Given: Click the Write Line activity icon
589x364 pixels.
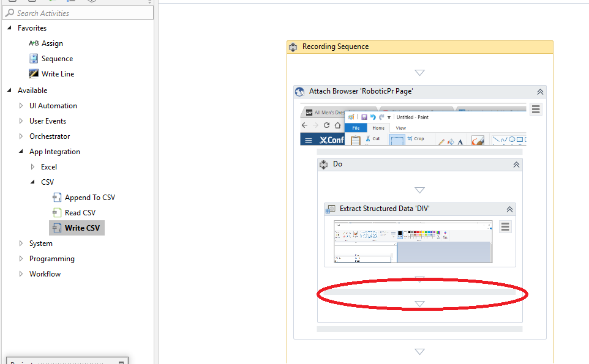Looking at the screenshot, I should point(34,74).
